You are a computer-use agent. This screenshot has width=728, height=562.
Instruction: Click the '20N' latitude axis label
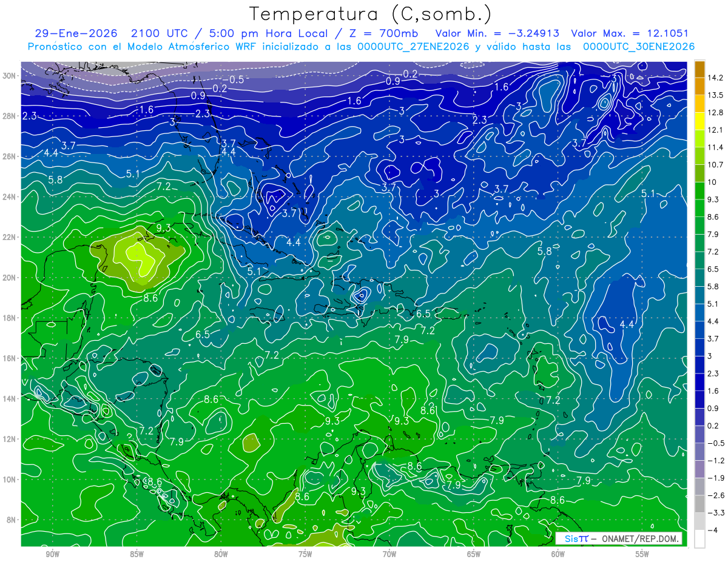tap(10, 278)
